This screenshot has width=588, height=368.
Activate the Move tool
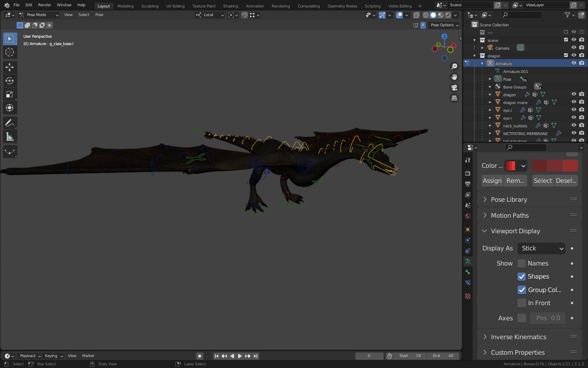10,67
